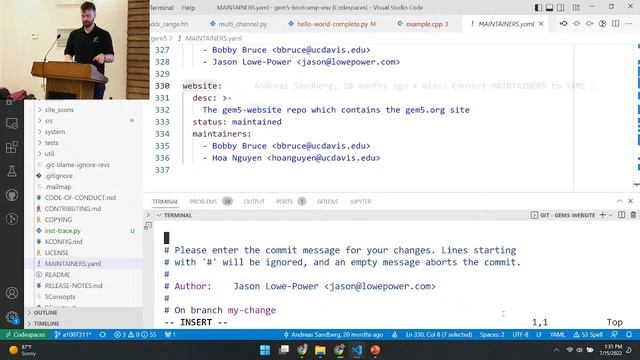Click the a1007311* git branch status item

coord(73,335)
